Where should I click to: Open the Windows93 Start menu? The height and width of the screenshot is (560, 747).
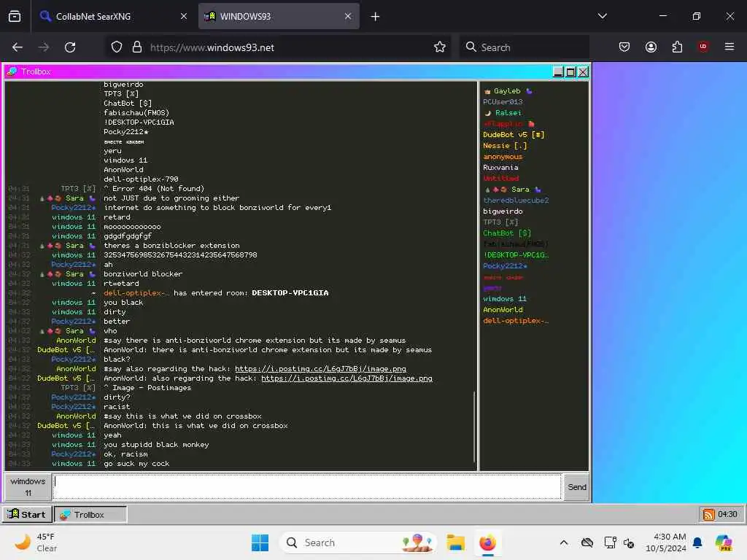(27, 514)
